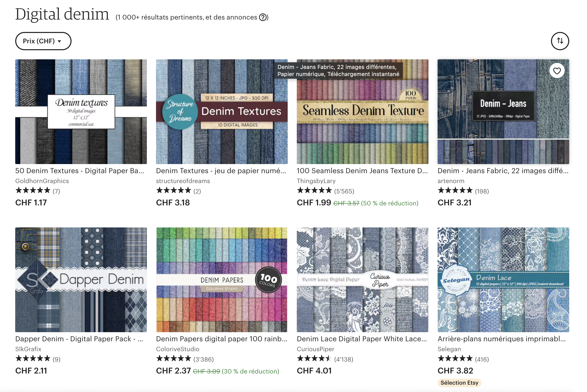Open the Denim Lace Curious Piper image
The width and height of the screenshot is (587, 392).
[362, 280]
